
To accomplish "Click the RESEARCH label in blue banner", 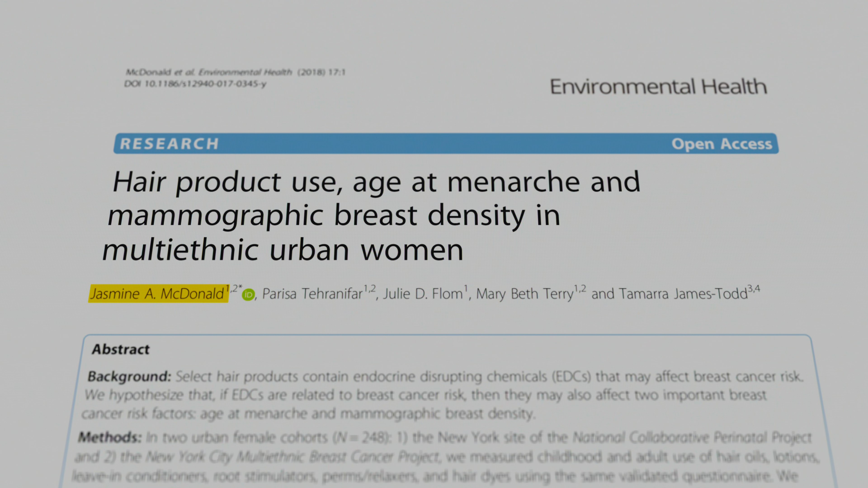I will [x=170, y=144].
